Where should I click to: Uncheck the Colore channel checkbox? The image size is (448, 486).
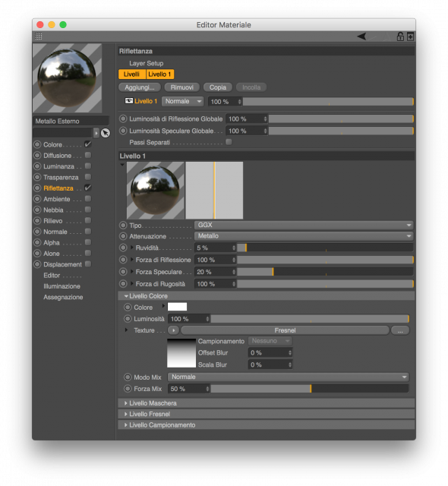(88, 144)
